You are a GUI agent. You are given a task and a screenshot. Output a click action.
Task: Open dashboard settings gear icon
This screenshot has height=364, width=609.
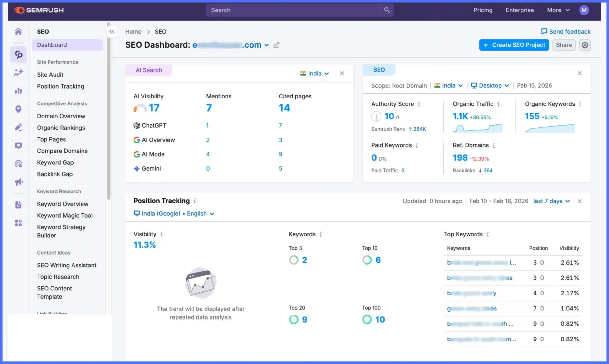coord(585,45)
